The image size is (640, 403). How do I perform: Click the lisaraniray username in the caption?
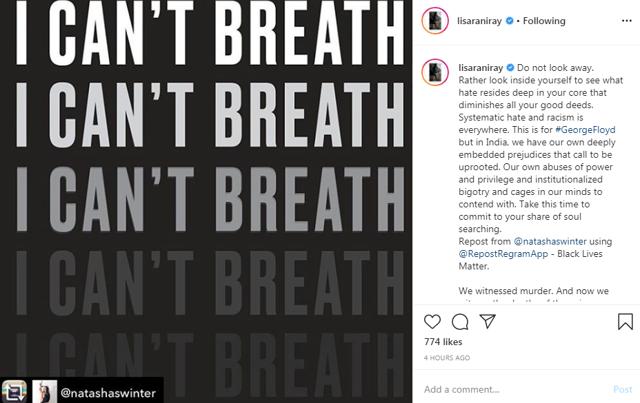[x=480, y=68]
